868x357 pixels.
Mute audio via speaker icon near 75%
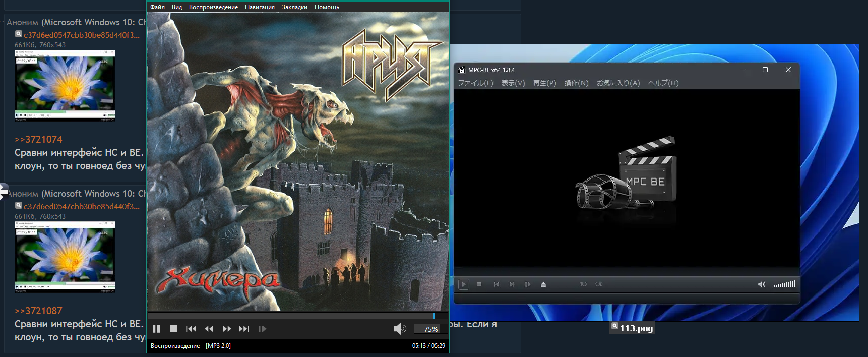pos(400,329)
